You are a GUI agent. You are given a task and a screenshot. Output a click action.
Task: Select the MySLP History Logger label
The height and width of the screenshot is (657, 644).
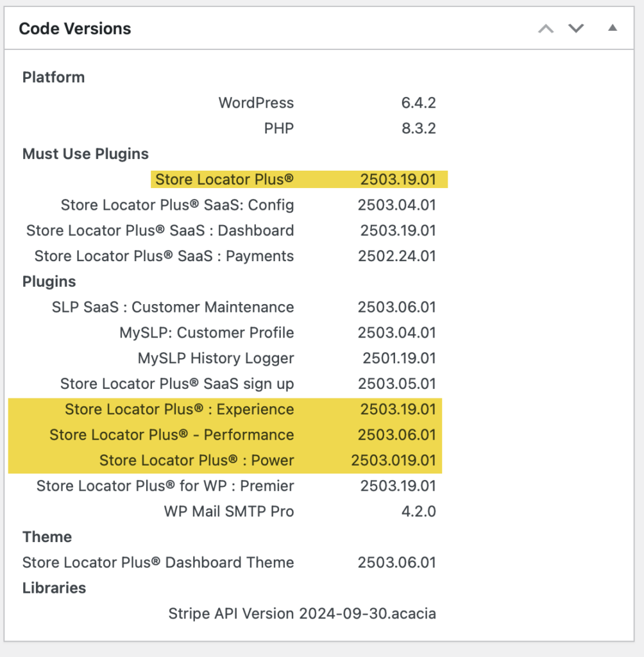216,358
